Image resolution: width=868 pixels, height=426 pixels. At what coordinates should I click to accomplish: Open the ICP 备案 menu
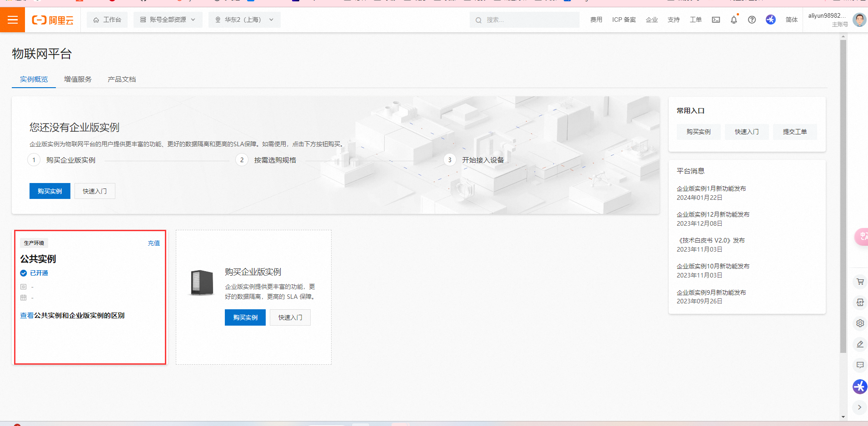click(x=624, y=20)
